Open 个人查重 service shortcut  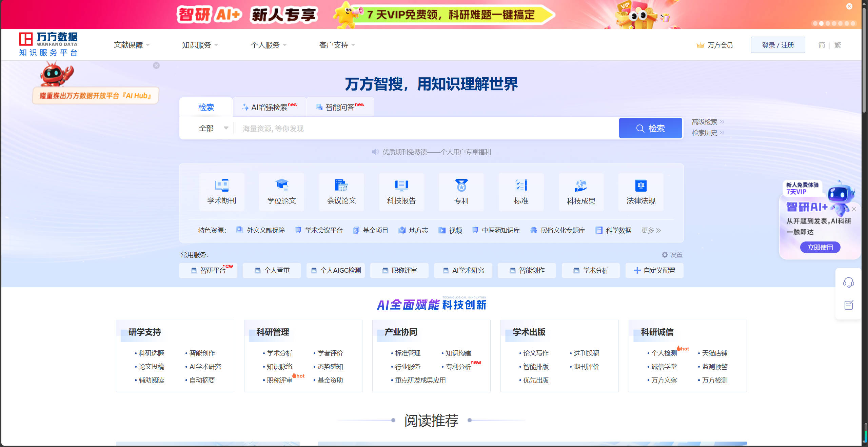tap(272, 270)
